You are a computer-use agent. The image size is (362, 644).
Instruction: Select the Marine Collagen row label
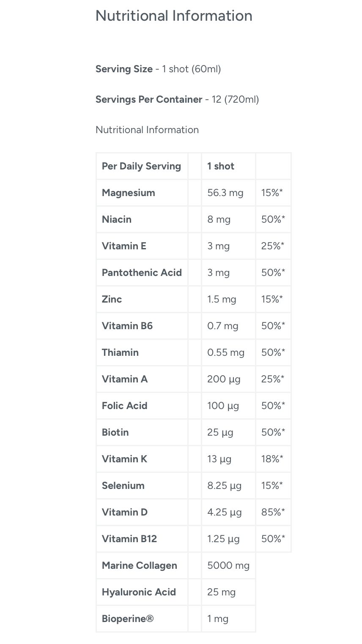click(x=139, y=565)
